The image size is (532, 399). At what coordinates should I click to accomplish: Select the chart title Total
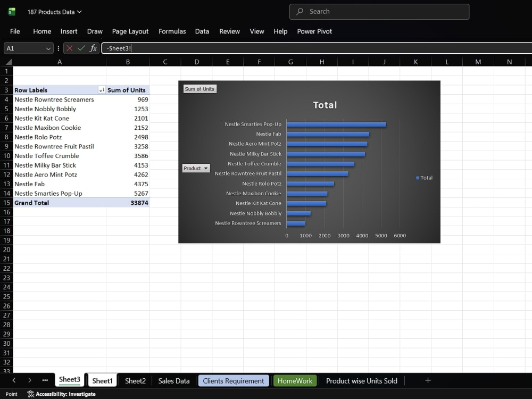point(325,105)
